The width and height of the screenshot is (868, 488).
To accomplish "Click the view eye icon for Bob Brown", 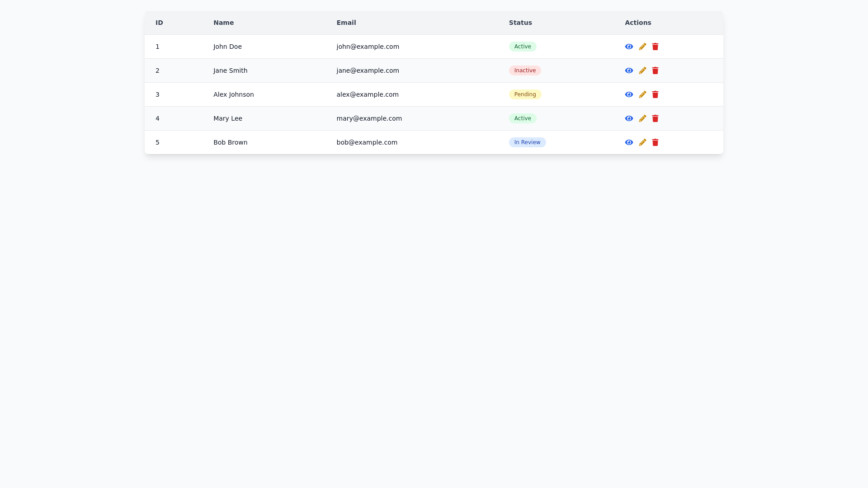I will [x=629, y=142].
